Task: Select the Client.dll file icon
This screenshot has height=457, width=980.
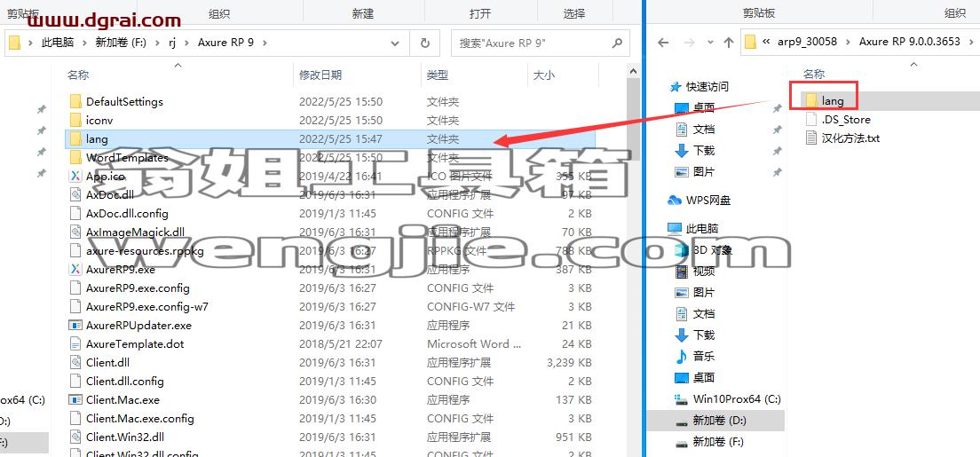Action: (x=75, y=362)
